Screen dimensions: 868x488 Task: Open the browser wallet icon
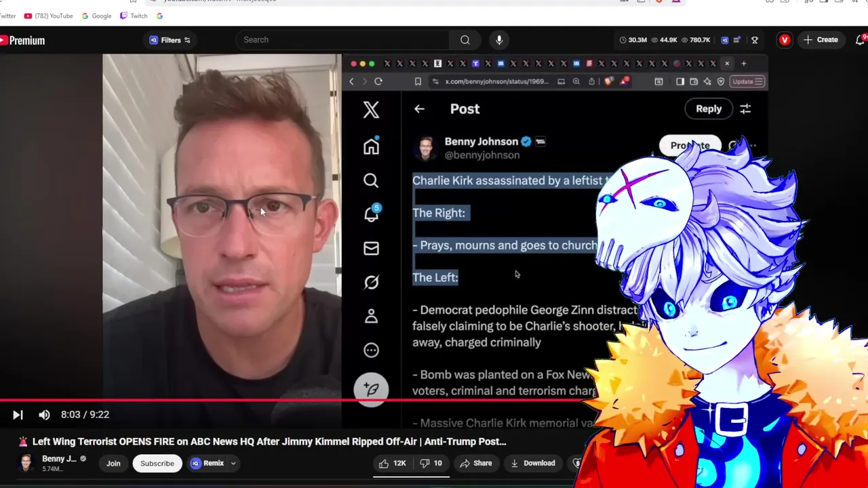click(x=694, y=81)
